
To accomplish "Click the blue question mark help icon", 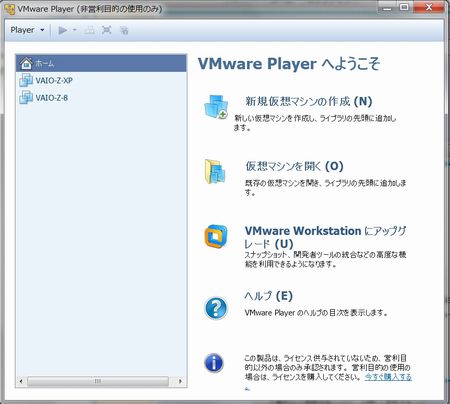I will [x=216, y=308].
